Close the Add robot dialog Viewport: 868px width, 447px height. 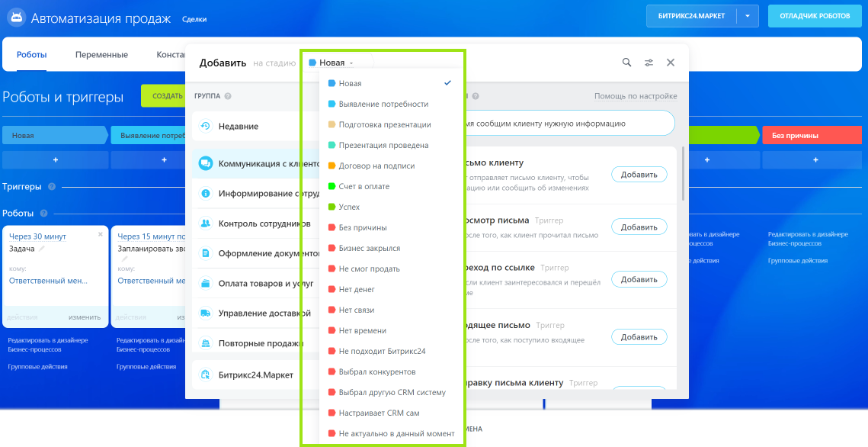pos(671,63)
